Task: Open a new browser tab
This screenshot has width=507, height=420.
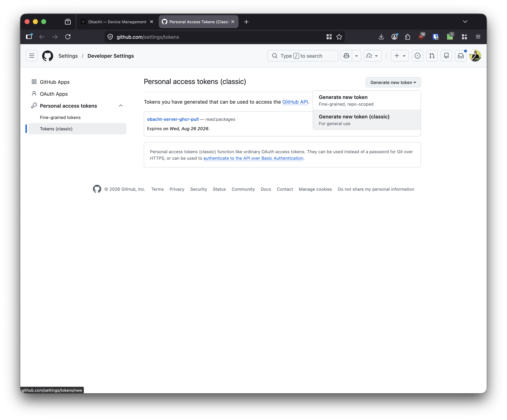Action: pos(246,22)
